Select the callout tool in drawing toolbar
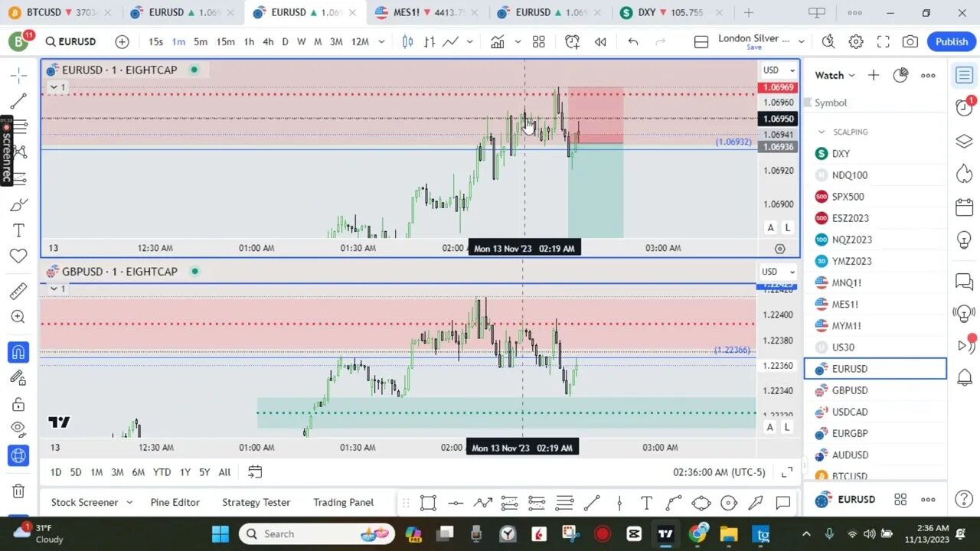 coord(782,503)
